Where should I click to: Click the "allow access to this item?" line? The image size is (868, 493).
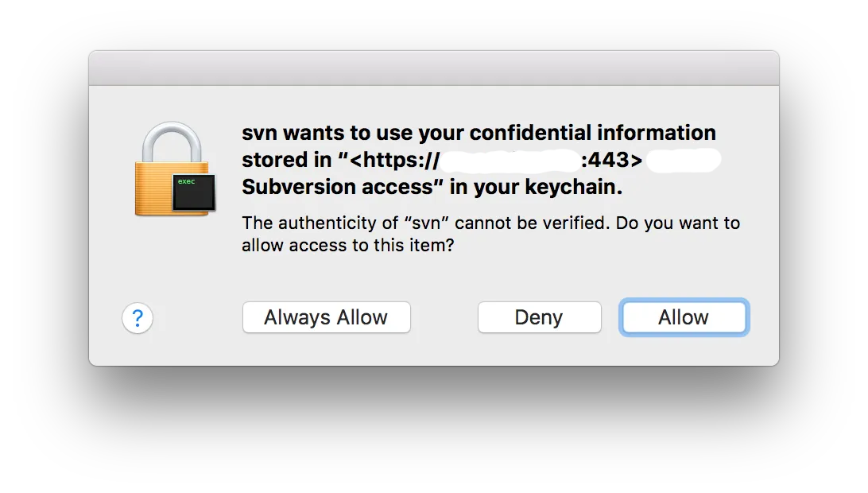click(x=347, y=246)
